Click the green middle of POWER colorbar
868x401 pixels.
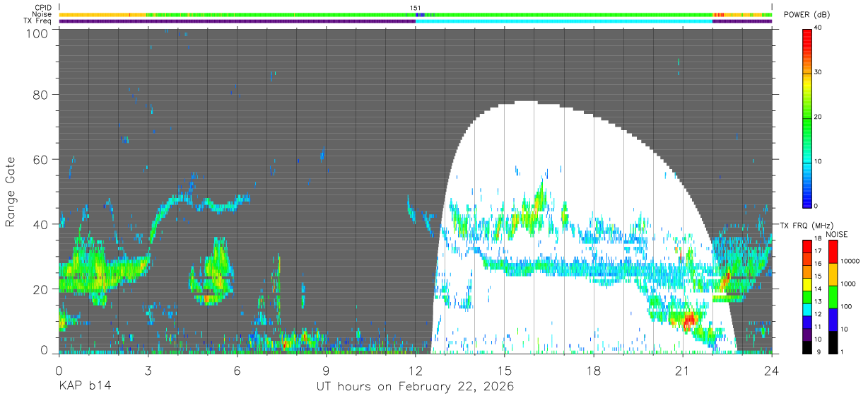[x=807, y=117]
